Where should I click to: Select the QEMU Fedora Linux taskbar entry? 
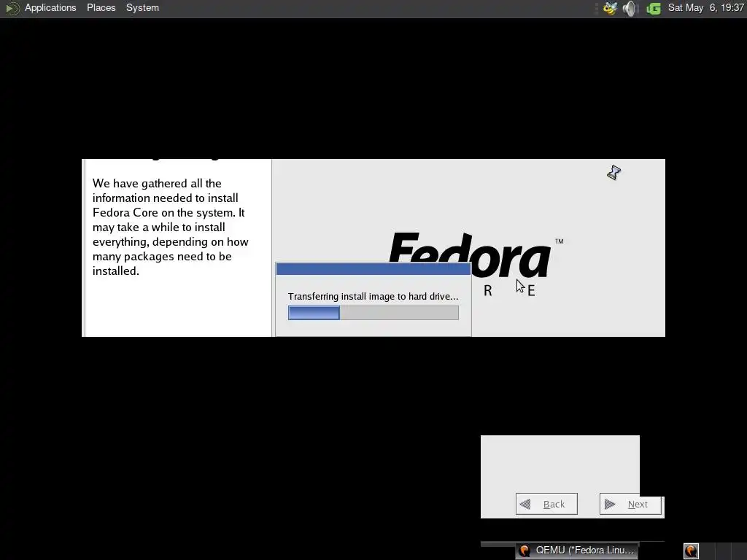577,551
